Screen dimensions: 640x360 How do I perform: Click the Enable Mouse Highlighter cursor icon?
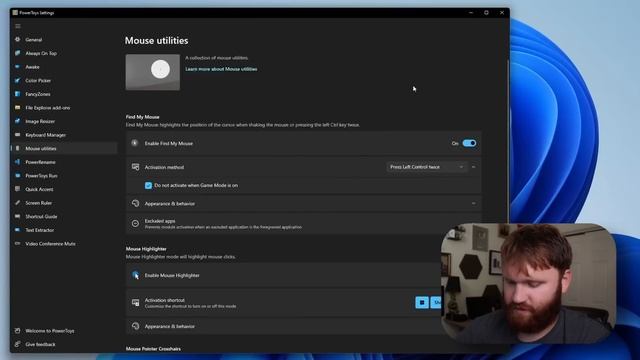(136, 275)
